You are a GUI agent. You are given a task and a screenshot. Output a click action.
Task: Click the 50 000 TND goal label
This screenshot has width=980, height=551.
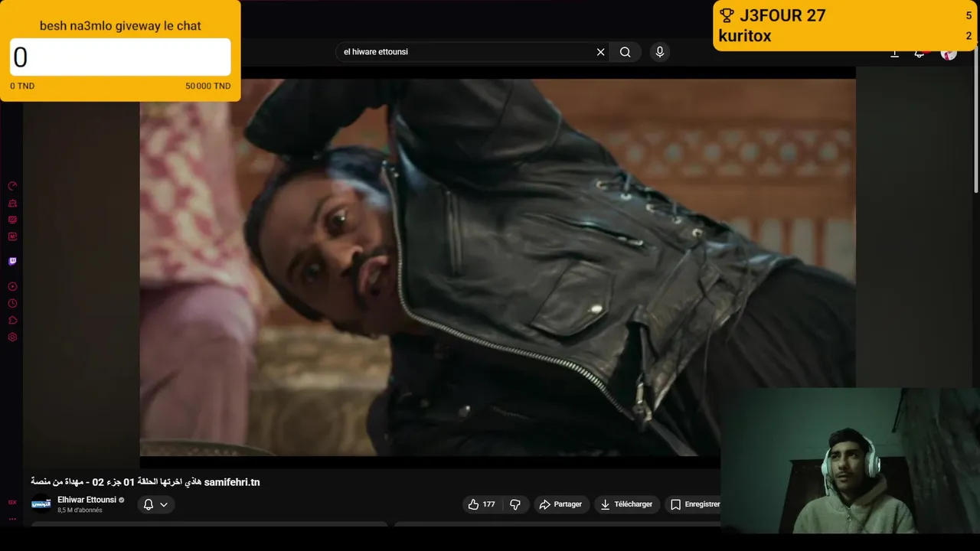tap(208, 86)
